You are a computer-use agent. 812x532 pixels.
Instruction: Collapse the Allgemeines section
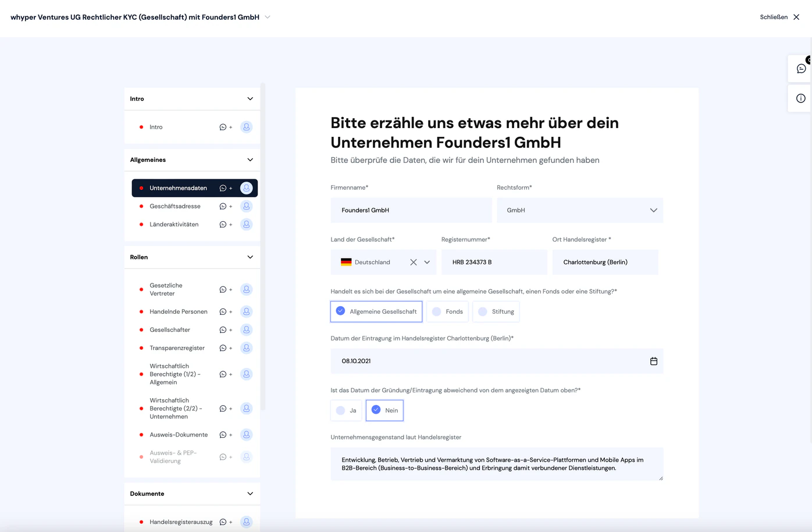(250, 160)
